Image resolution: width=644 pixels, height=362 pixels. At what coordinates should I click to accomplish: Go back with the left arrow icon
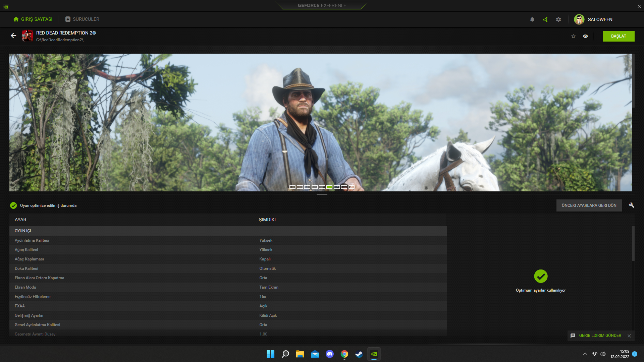[x=13, y=36]
